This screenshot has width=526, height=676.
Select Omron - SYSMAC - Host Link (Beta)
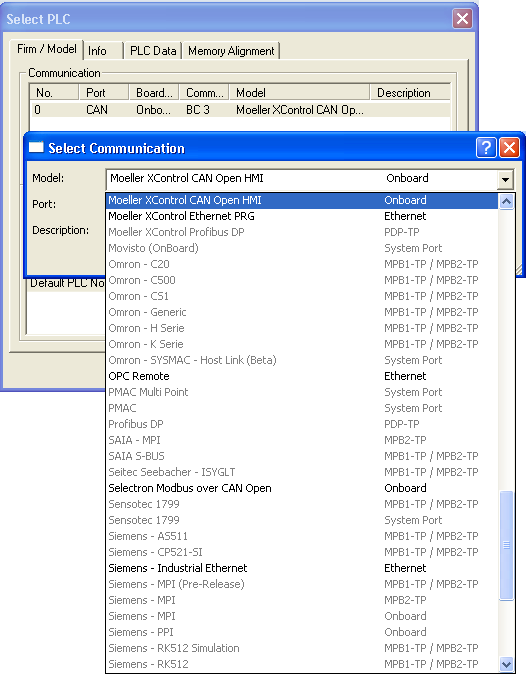point(302,360)
